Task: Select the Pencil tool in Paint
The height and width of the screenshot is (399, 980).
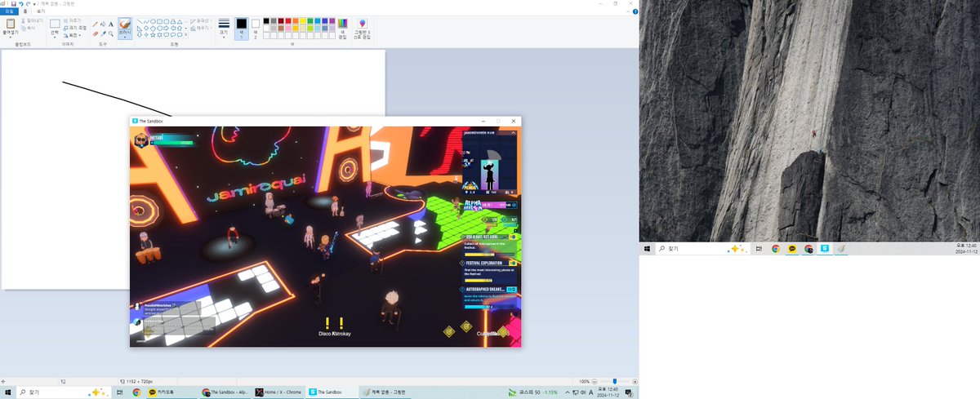Action: pyautogui.click(x=95, y=24)
